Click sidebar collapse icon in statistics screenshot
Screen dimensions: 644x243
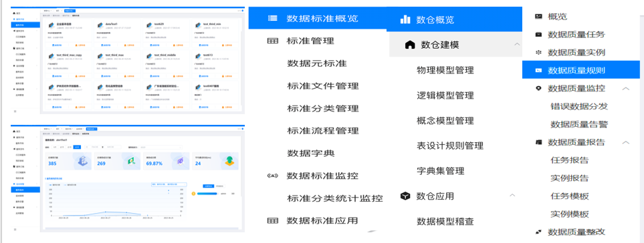coord(15,229)
